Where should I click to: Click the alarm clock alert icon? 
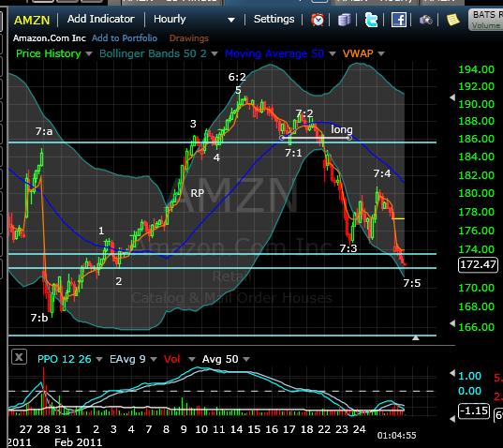(x=318, y=20)
